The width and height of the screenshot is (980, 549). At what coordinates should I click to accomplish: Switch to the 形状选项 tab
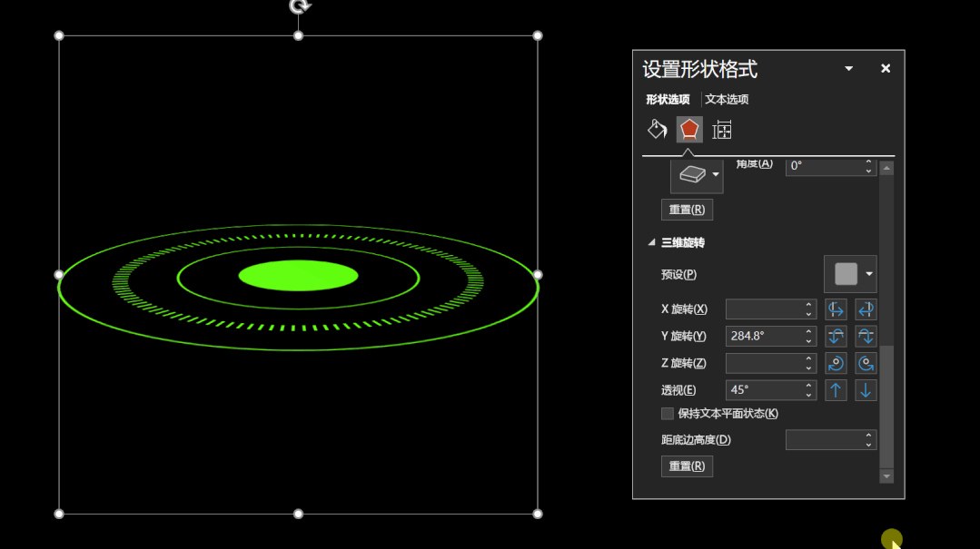[x=668, y=99]
